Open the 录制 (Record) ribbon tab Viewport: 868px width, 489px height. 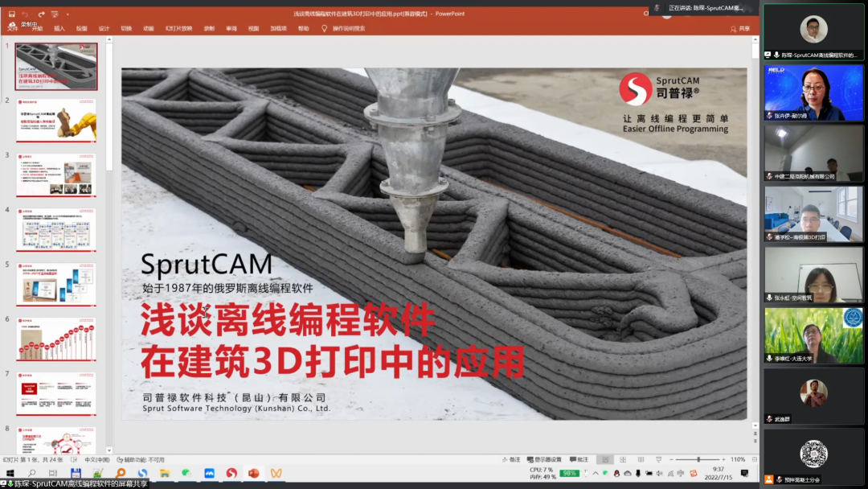point(209,28)
